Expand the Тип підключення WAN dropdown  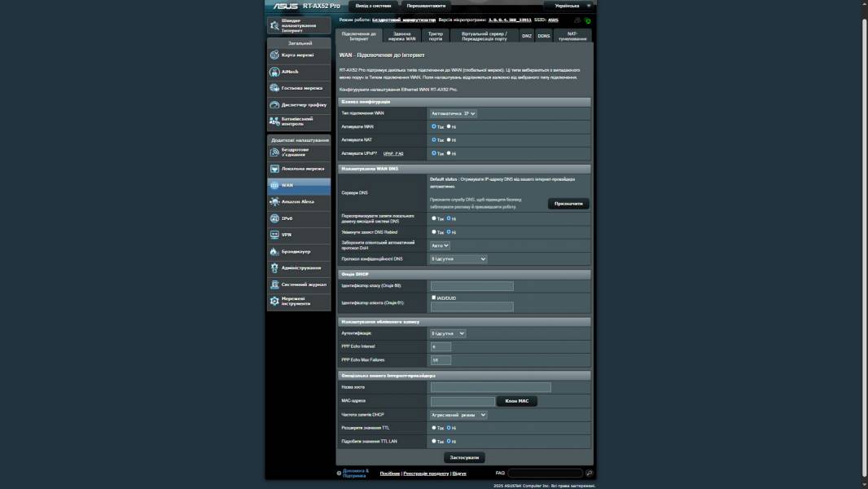coord(453,113)
